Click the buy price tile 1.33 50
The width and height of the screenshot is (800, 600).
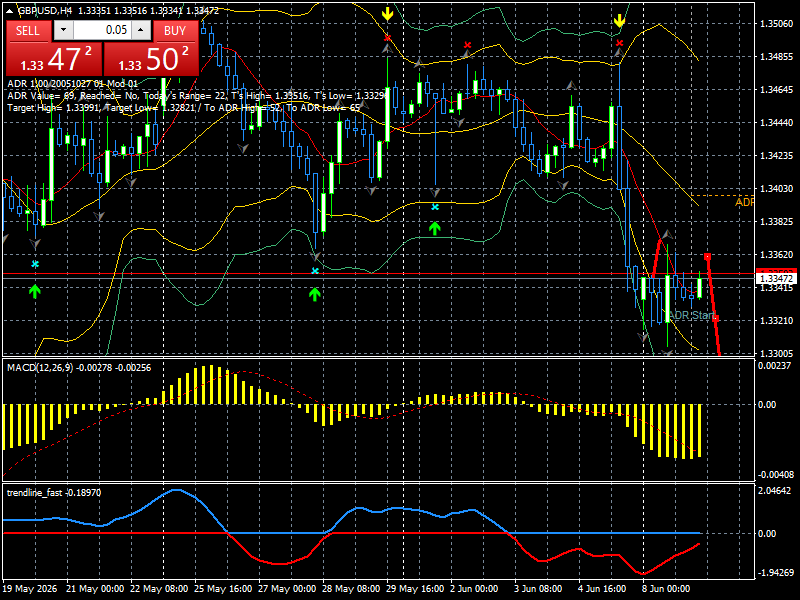[151, 59]
